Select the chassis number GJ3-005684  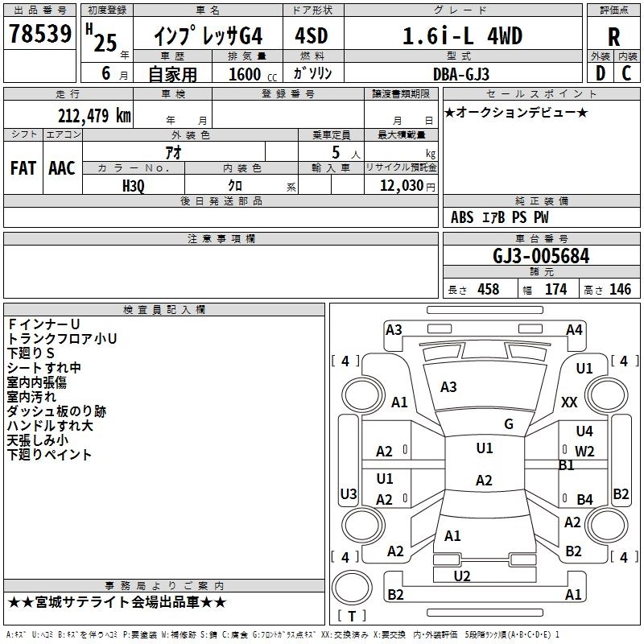tap(541, 256)
